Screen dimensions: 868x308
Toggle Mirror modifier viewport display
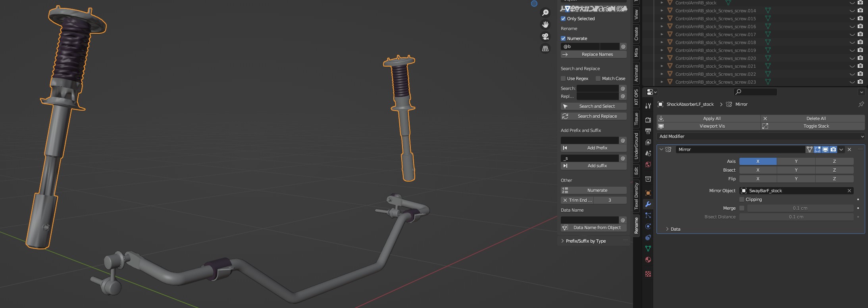(825, 149)
